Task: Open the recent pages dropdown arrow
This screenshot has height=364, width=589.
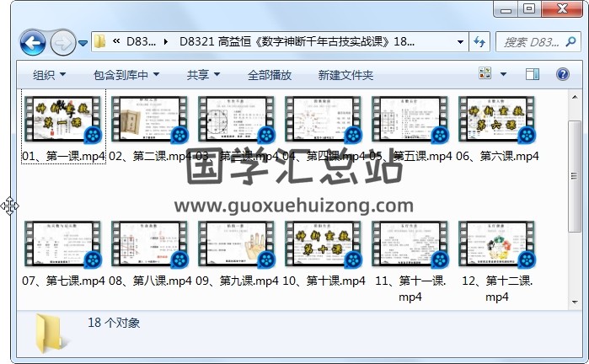Action: pyautogui.click(x=83, y=42)
